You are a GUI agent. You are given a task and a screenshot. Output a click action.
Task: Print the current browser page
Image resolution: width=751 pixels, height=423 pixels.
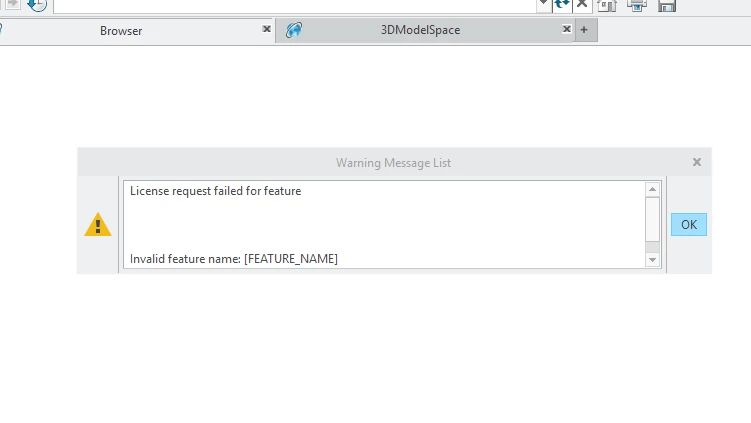[x=637, y=5]
